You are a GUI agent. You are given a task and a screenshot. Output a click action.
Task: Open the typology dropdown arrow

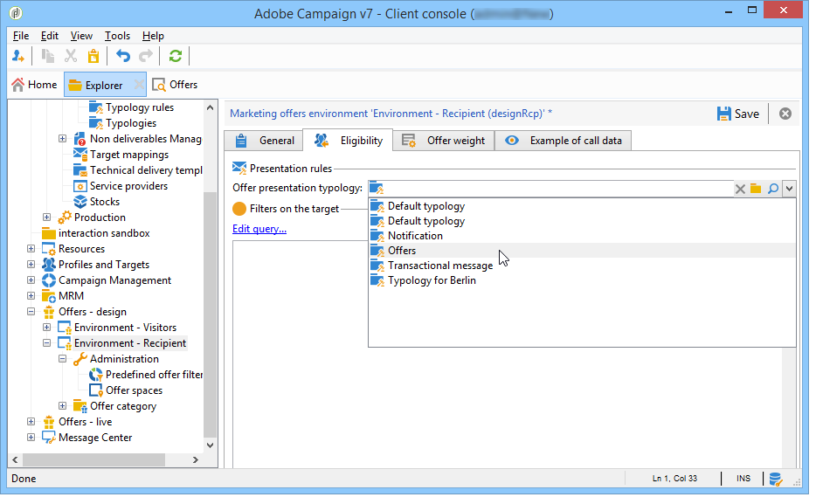tap(790, 189)
